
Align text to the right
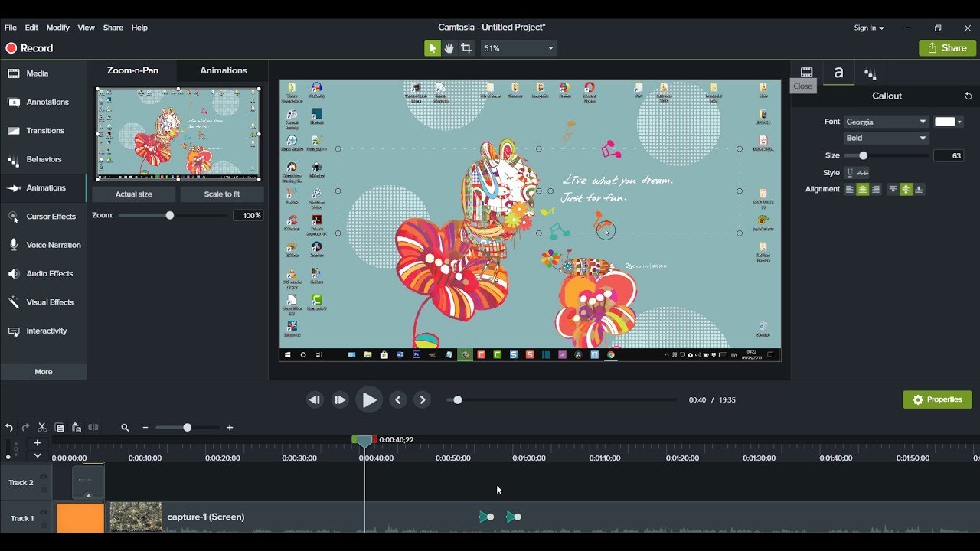pyautogui.click(x=876, y=189)
